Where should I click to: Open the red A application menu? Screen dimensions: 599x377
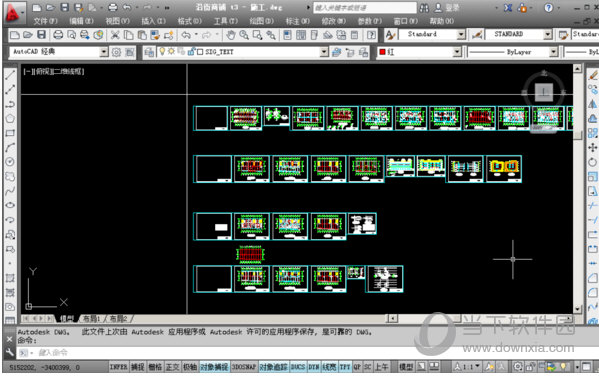14,12
